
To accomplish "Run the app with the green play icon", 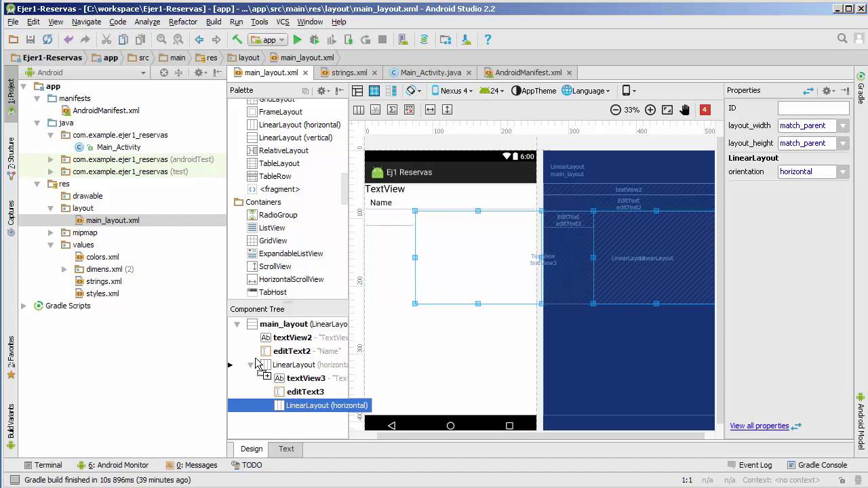I will (297, 40).
